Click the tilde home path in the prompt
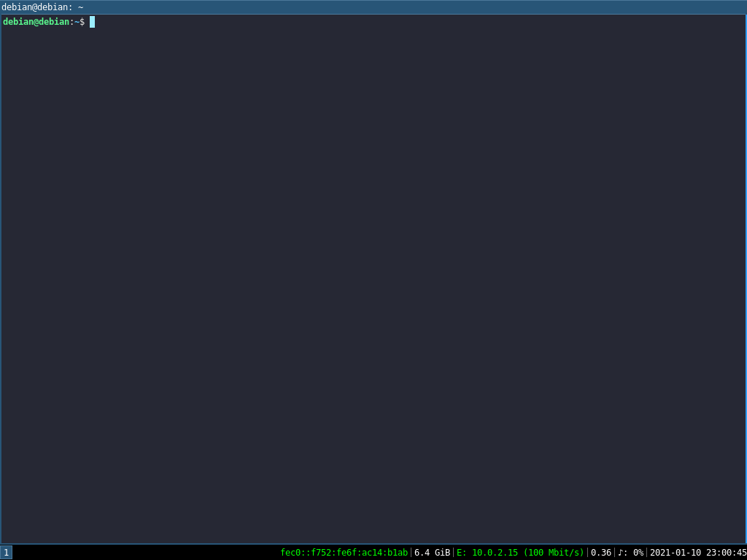Image resolution: width=747 pixels, height=560 pixels. pyautogui.click(x=78, y=22)
